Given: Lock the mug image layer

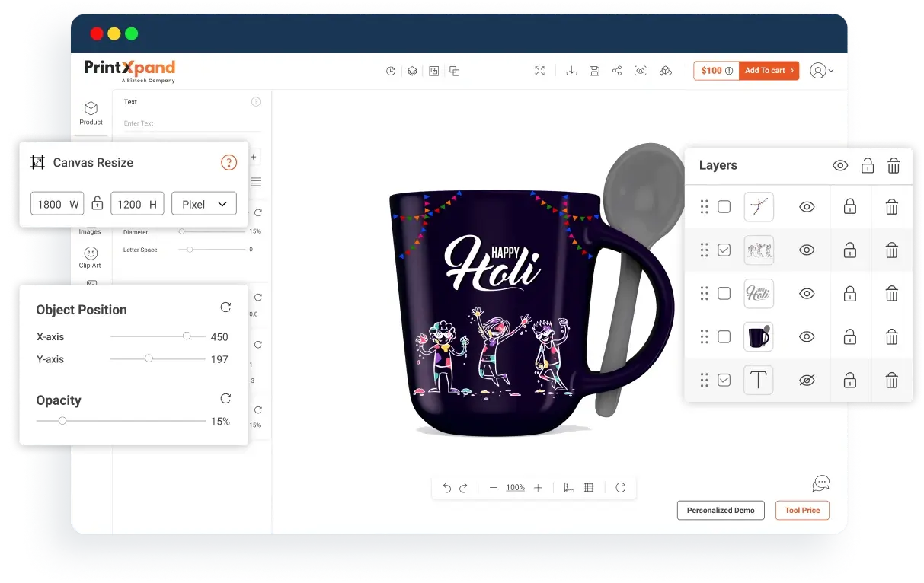Looking at the screenshot, I should pos(850,336).
